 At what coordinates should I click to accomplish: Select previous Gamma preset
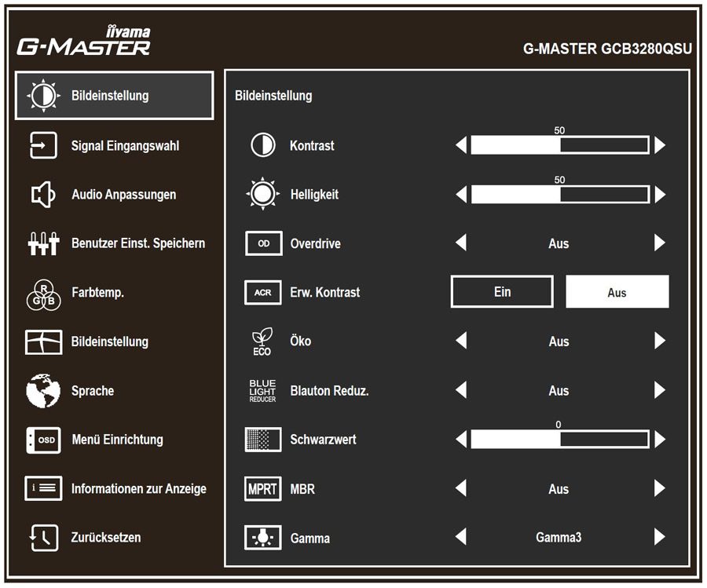461,537
